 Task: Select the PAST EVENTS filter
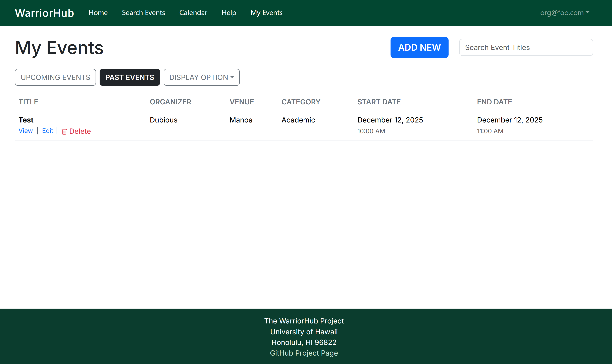click(x=130, y=77)
